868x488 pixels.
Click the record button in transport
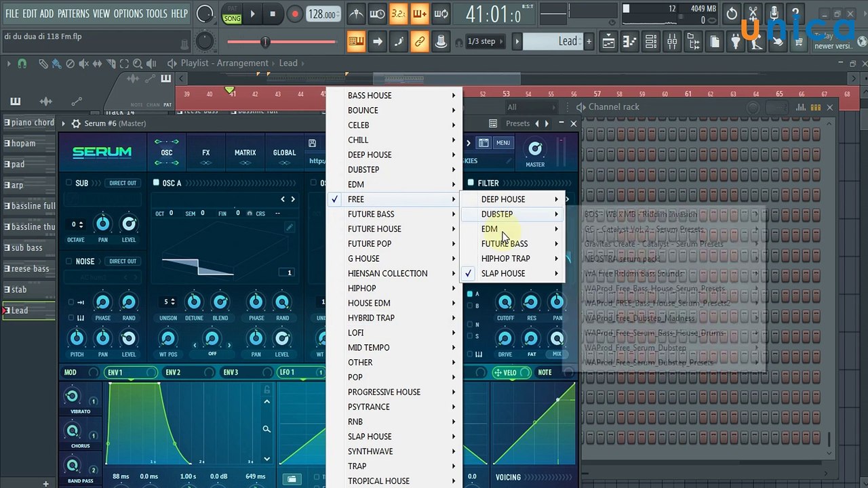click(x=294, y=14)
